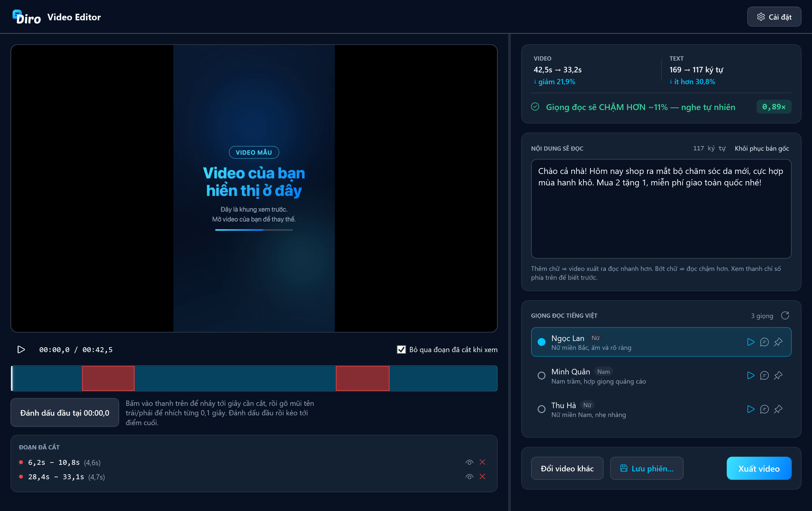This screenshot has height=511, width=812.
Task: Toggle skip cut segments while previewing checkbox
Action: [x=401, y=350]
